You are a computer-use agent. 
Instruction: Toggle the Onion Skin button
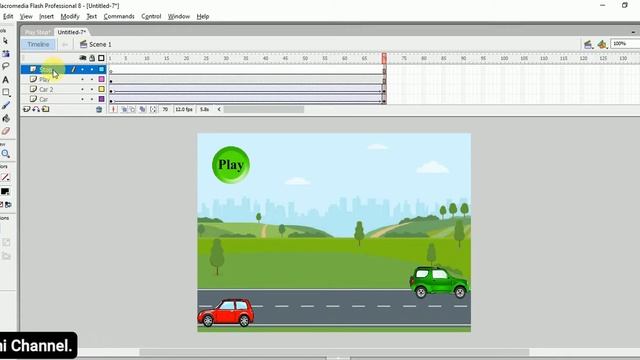point(124,109)
